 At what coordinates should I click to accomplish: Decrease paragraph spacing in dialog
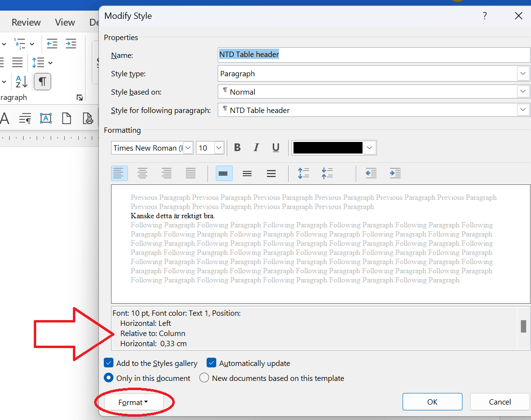click(x=327, y=173)
